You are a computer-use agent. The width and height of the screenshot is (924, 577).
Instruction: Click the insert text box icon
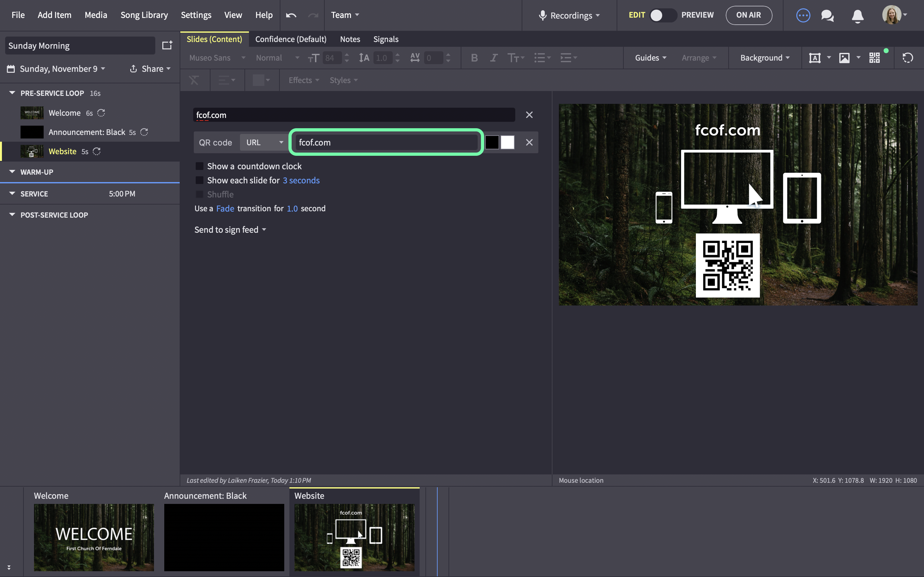(x=815, y=58)
